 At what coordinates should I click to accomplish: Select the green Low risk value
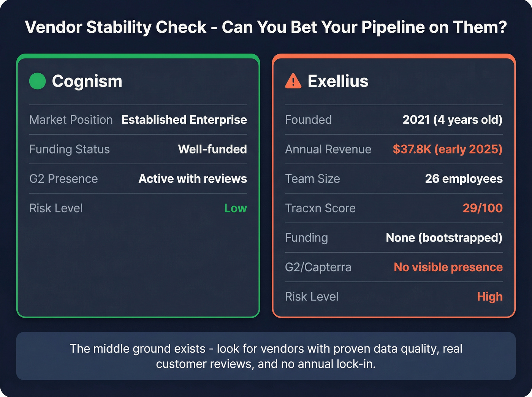click(236, 208)
